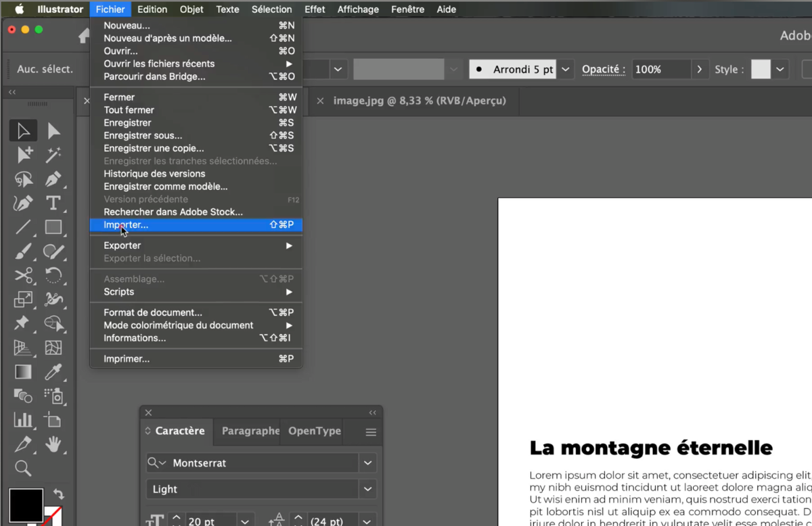Select the Hand tool

click(53, 444)
